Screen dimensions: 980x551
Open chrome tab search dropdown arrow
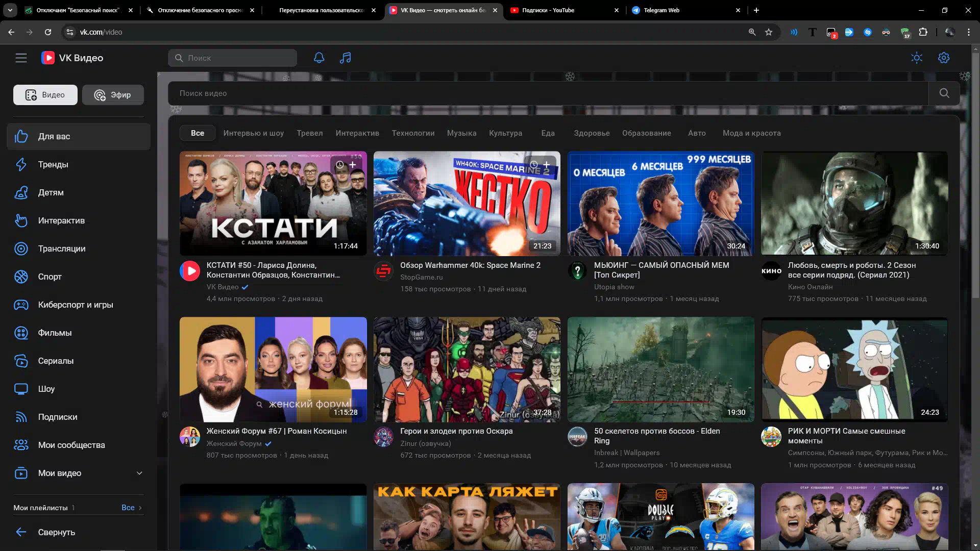10,10
